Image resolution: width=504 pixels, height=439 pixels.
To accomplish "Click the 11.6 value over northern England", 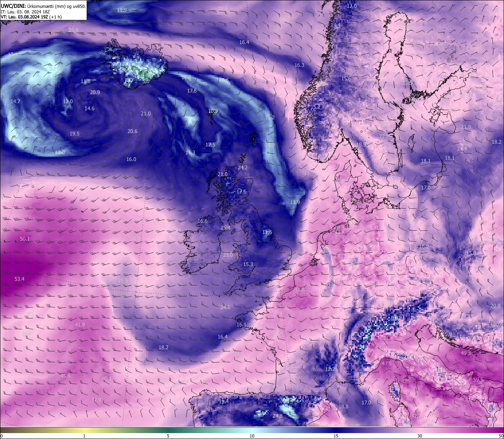I will tap(267, 232).
